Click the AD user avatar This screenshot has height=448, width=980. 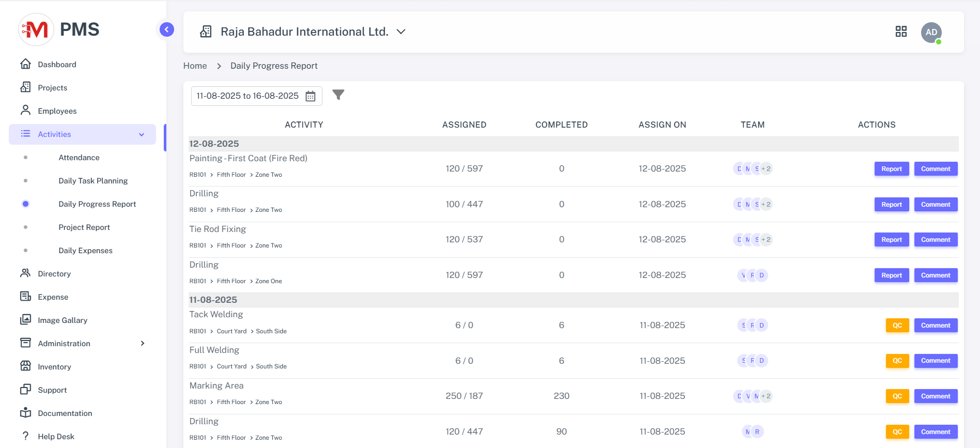tap(931, 33)
